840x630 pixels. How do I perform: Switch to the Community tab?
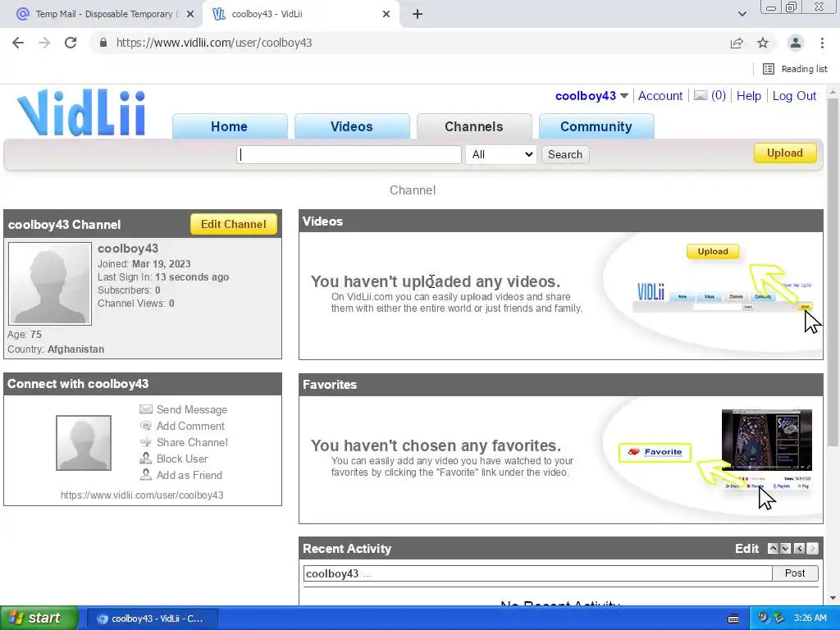click(x=596, y=126)
